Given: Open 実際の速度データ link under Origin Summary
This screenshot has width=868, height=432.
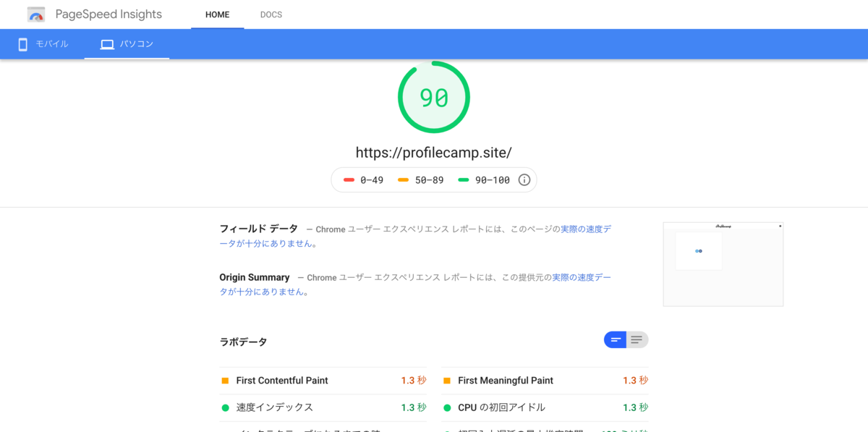Looking at the screenshot, I should [x=582, y=277].
